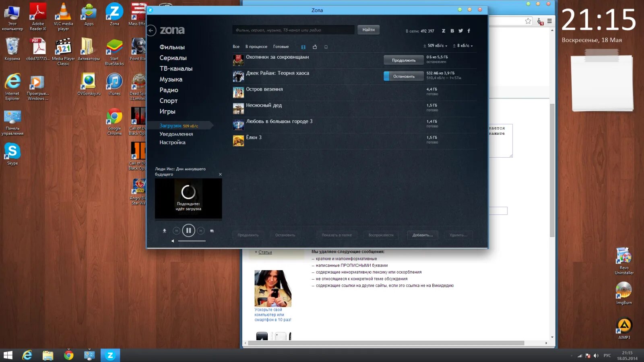Mute the mini player volume icon
The height and width of the screenshot is (362, 644).
tap(173, 241)
